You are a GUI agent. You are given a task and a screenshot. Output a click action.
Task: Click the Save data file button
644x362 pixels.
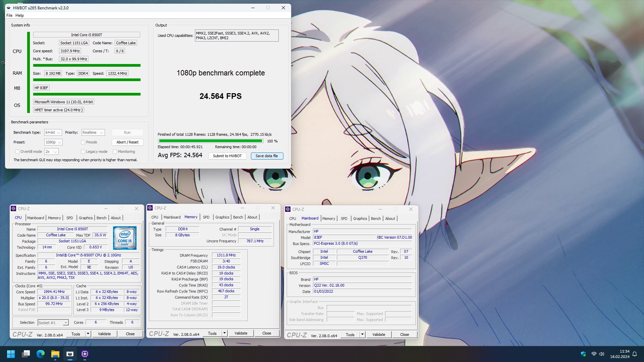tap(267, 156)
